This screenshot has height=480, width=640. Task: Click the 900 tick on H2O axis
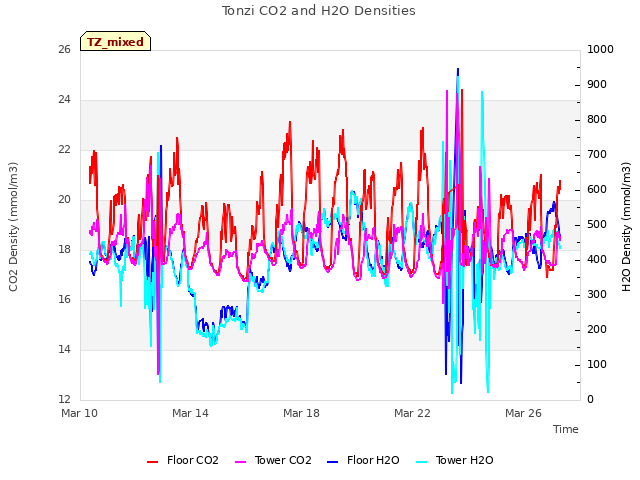click(597, 85)
